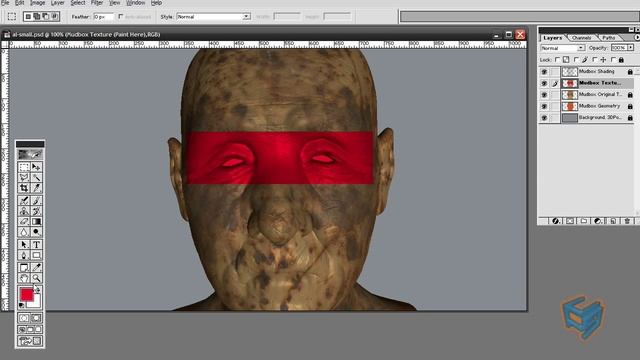640x360 pixels.
Task: Click the Feather input field
Action: tap(104, 17)
